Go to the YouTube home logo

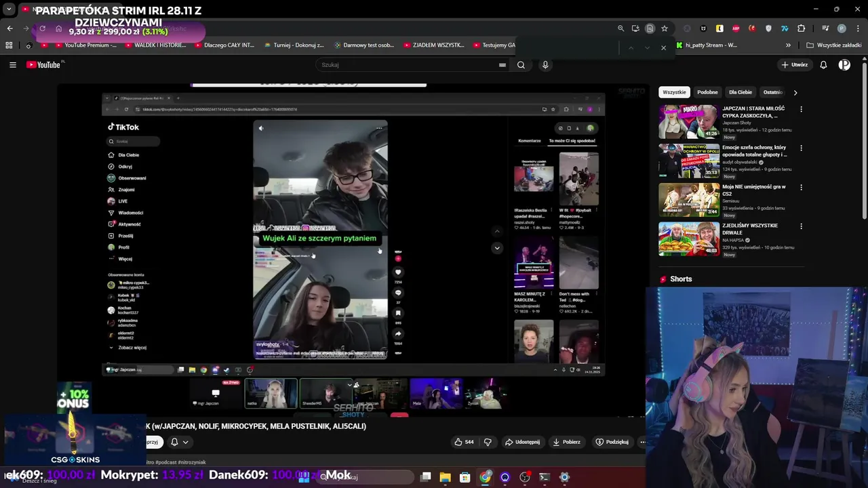coord(45,65)
